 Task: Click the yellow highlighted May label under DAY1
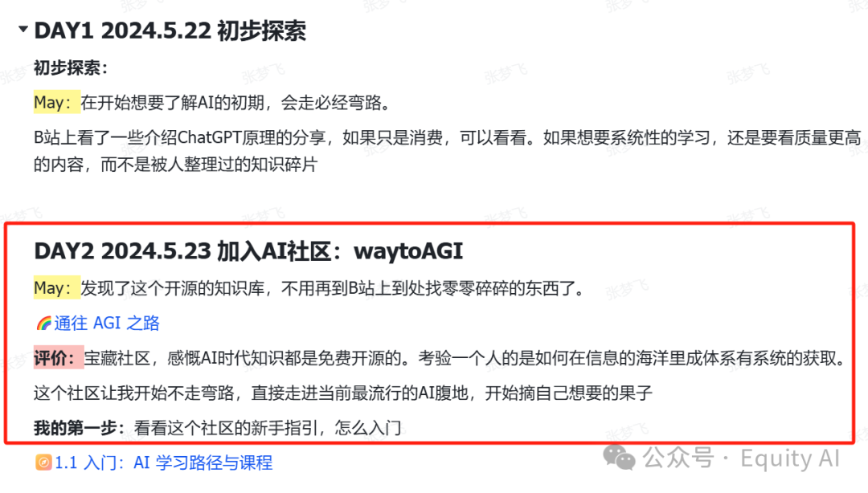[x=57, y=102]
